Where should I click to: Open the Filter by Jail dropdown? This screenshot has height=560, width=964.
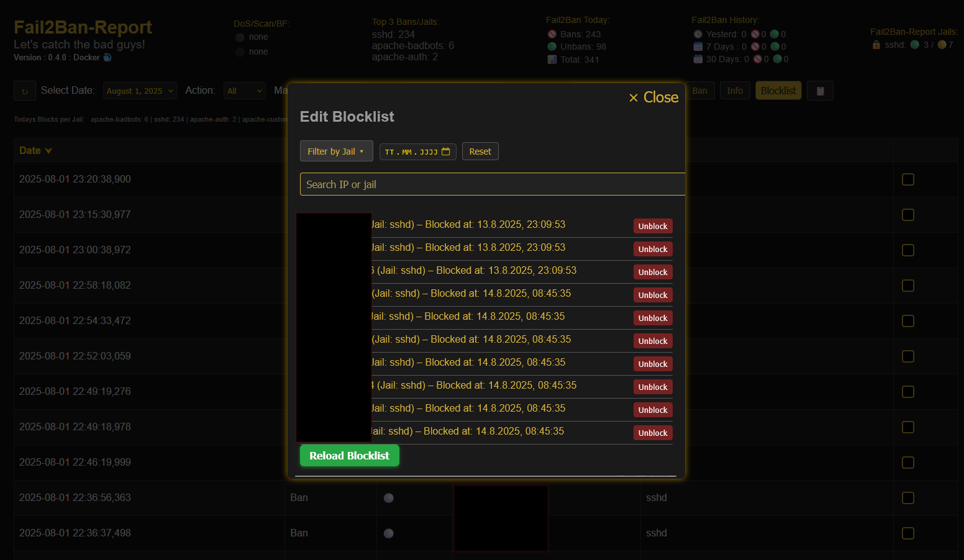(x=336, y=151)
